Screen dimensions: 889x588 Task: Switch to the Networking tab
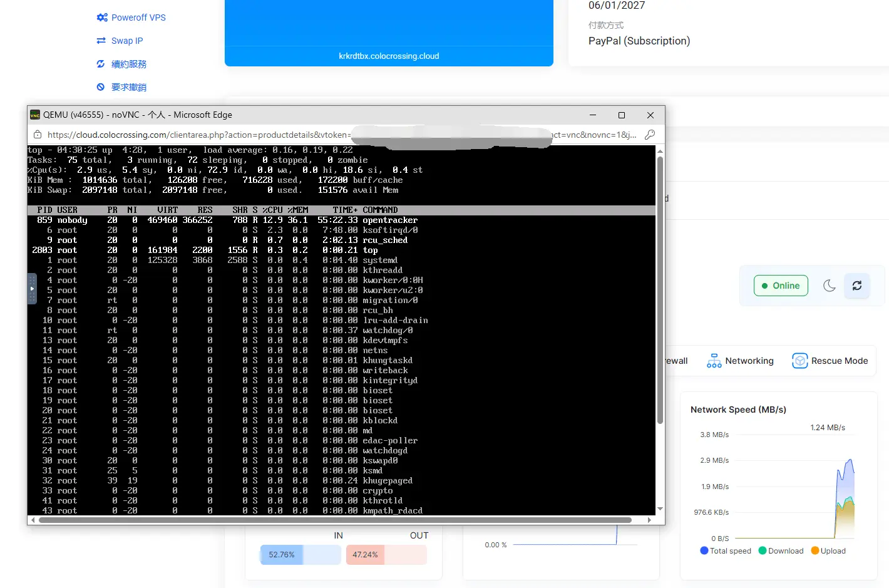(740, 361)
